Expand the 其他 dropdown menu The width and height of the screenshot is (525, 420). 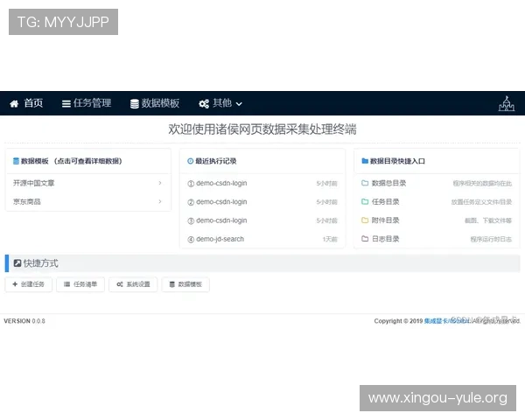coord(220,103)
